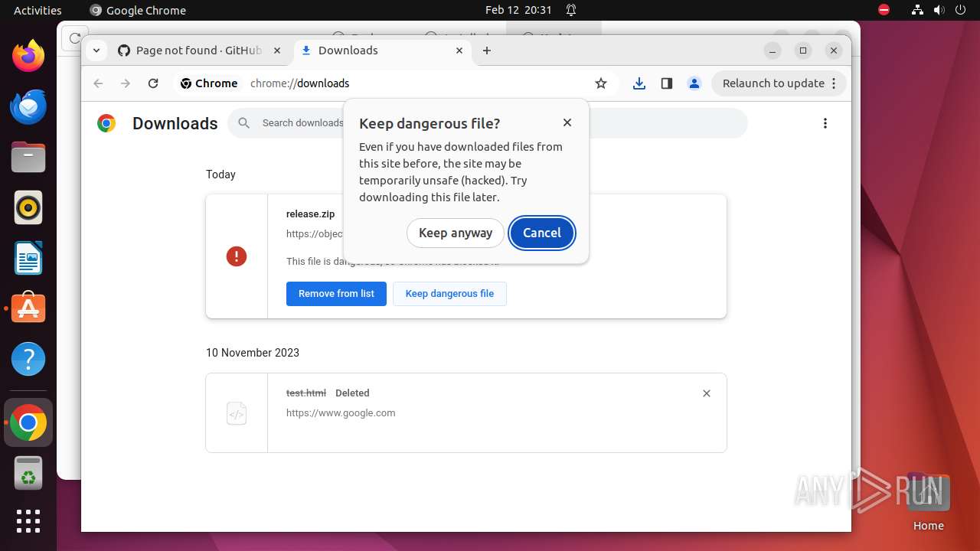
Task: Click Cancel in the dialog
Action: (x=542, y=233)
